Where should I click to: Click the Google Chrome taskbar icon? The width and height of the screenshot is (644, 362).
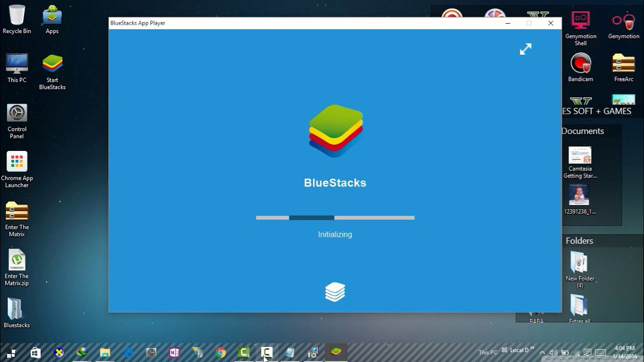coord(221,352)
